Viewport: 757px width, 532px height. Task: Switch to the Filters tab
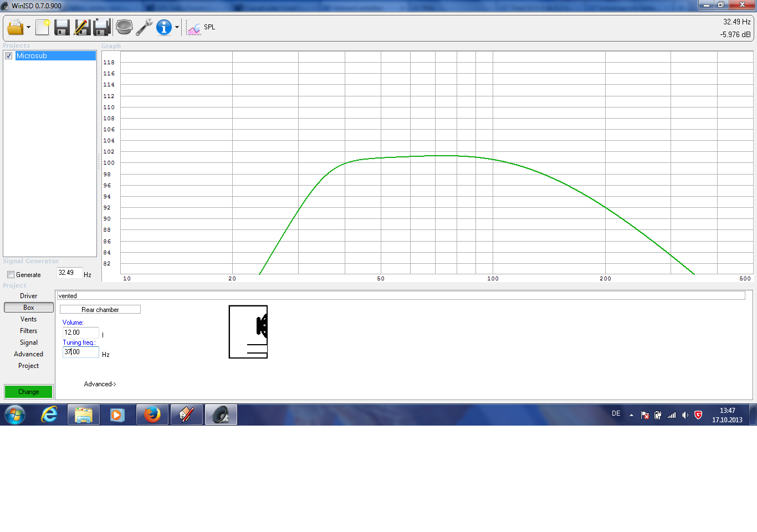pyautogui.click(x=29, y=331)
